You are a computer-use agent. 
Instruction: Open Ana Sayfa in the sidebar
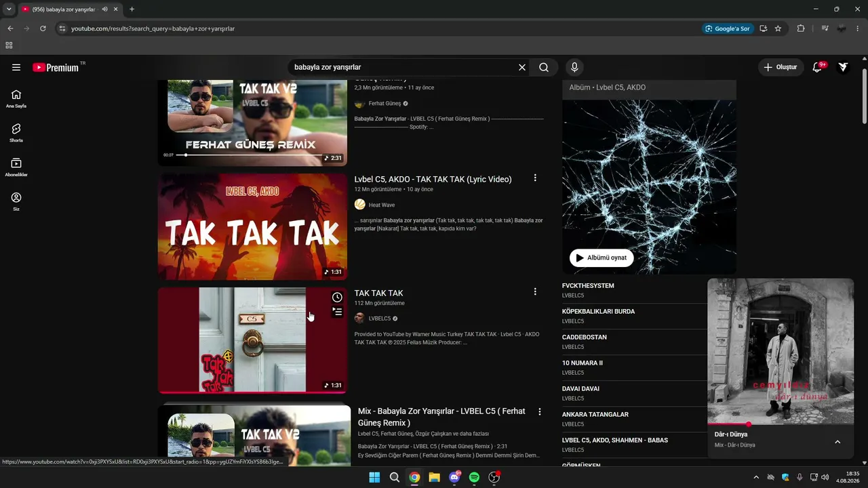pyautogui.click(x=16, y=98)
